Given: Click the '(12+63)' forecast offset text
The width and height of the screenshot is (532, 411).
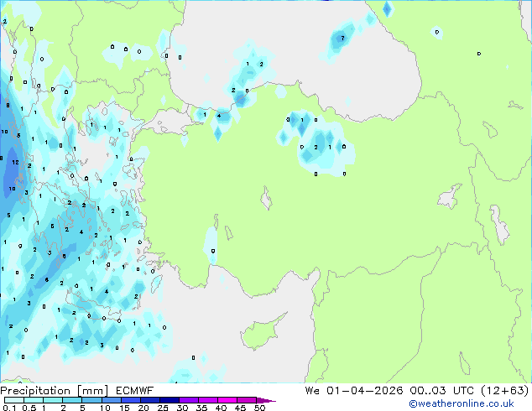Looking at the screenshot, I should [505, 391].
